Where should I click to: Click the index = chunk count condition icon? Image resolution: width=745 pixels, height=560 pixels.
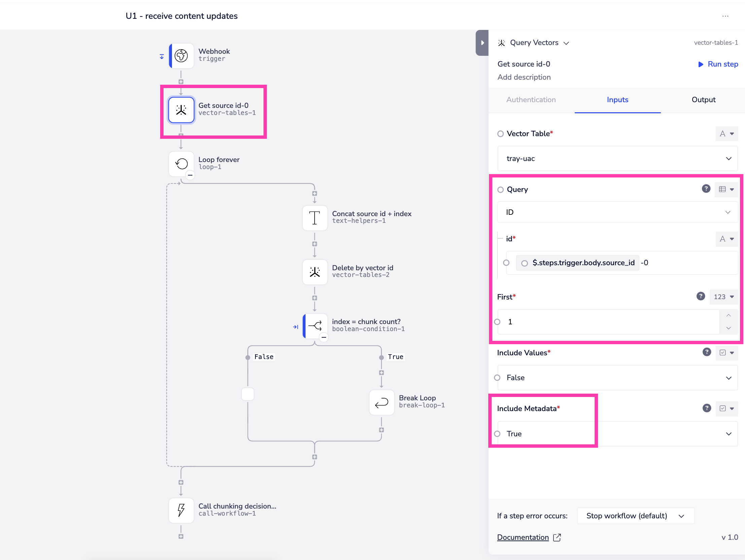tap(315, 326)
